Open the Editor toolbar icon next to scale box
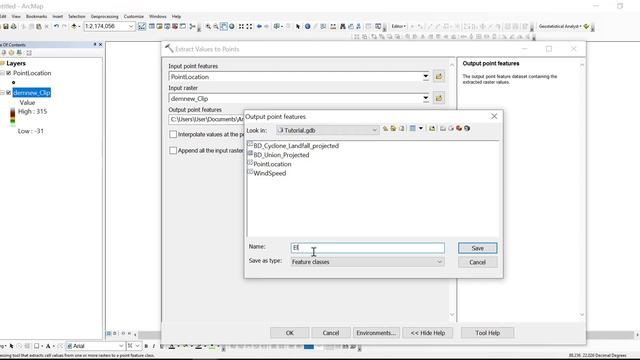This screenshot has width=640, height=360. tap(142, 27)
